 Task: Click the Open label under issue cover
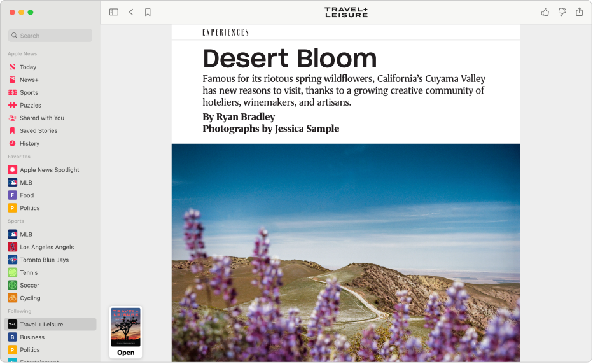(x=125, y=353)
